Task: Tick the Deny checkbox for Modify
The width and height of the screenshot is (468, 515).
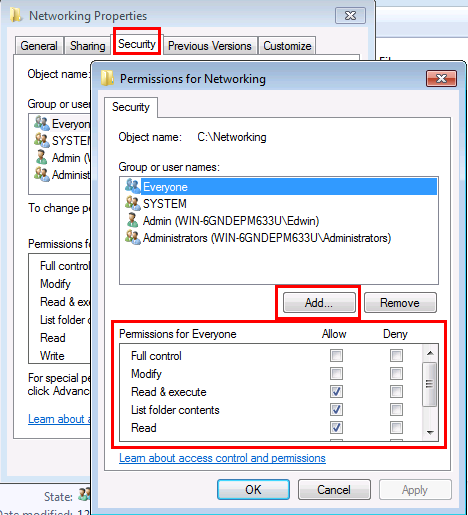Action: (x=396, y=374)
